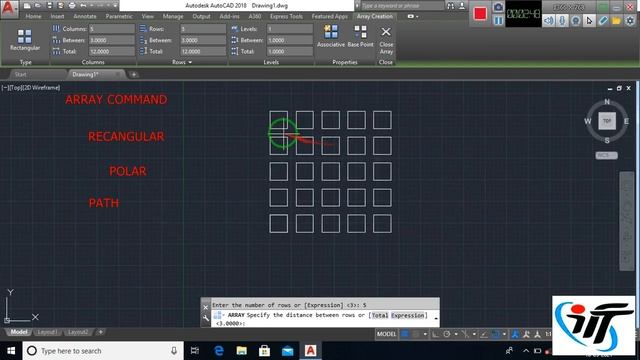Switch to the Layout1 tab
Image resolution: width=640 pixels, height=360 pixels.
[x=47, y=332]
